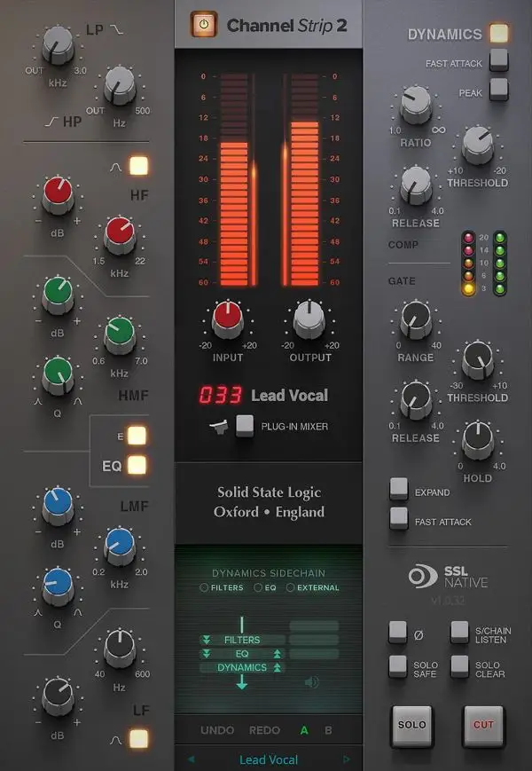Switch to the B comparison setting
This screenshot has height=771, width=532.
point(328,730)
